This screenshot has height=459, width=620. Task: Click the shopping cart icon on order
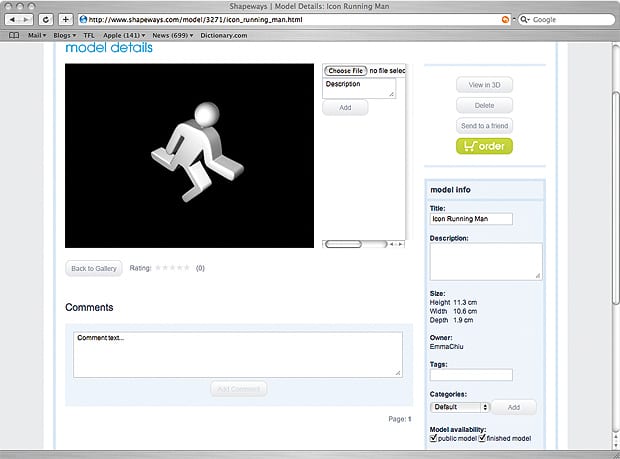pos(469,146)
